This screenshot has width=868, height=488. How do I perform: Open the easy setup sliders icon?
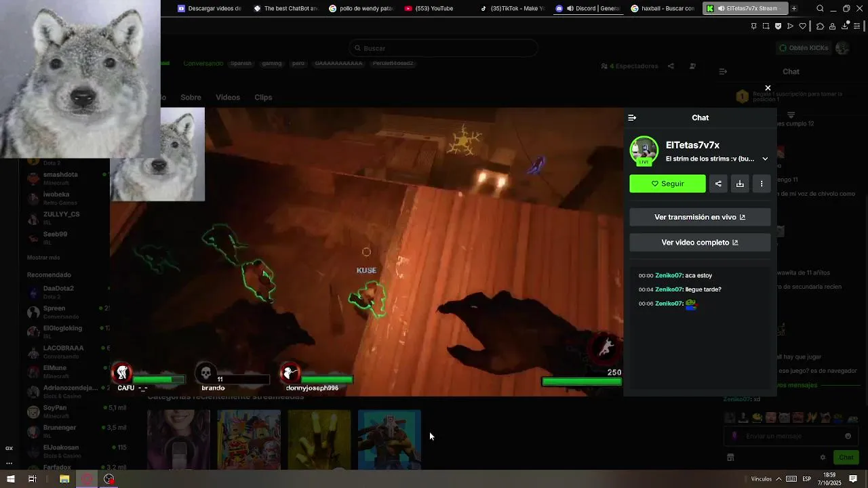tap(857, 26)
